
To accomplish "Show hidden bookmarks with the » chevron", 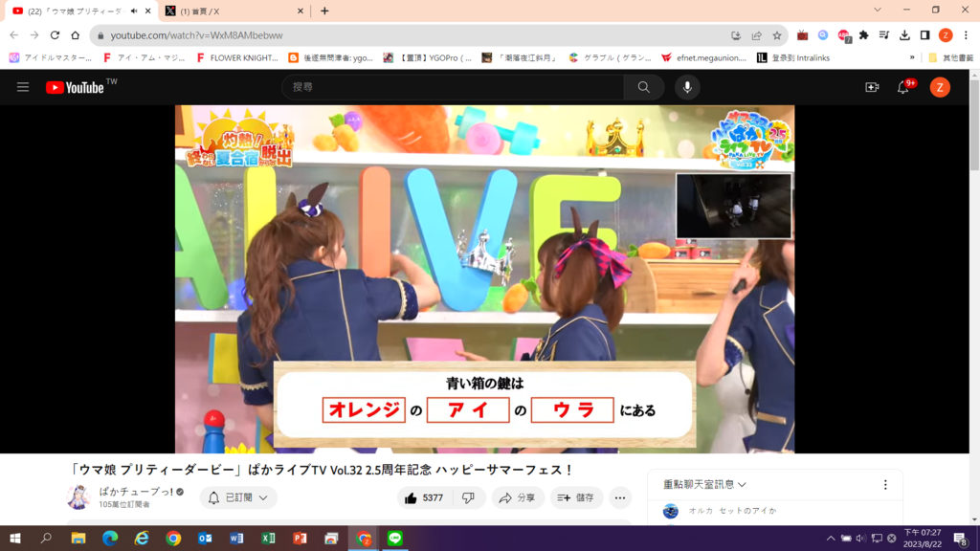I will click(912, 57).
